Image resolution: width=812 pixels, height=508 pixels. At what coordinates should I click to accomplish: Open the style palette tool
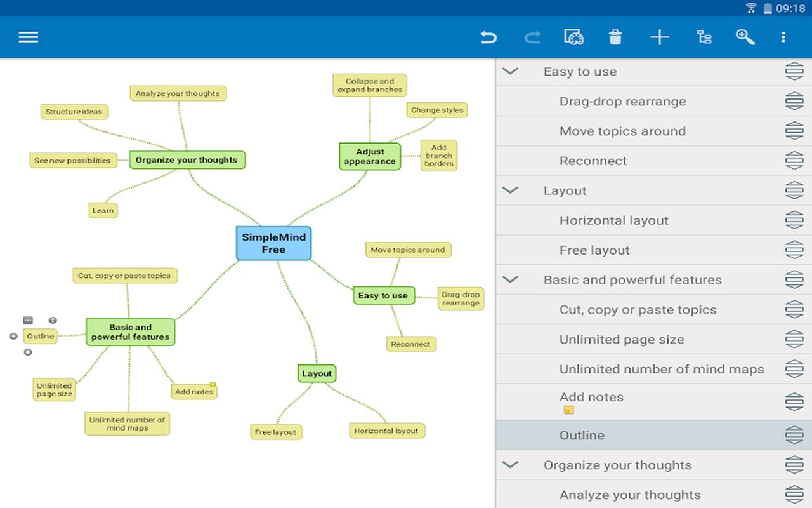[x=573, y=37]
